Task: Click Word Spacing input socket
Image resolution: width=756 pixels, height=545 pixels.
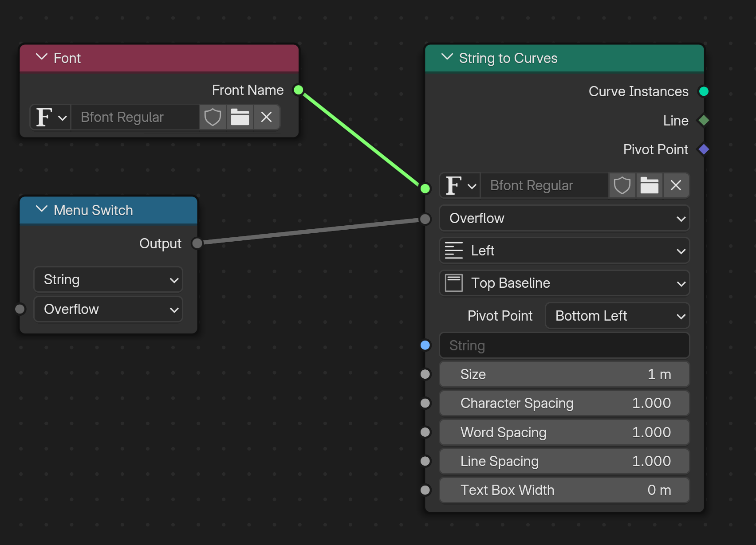Action: [425, 432]
